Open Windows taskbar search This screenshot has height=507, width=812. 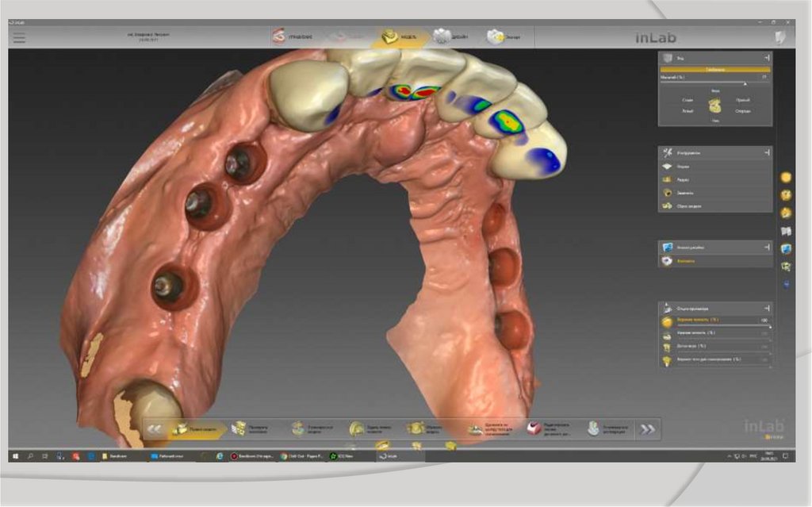pos(31,456)
